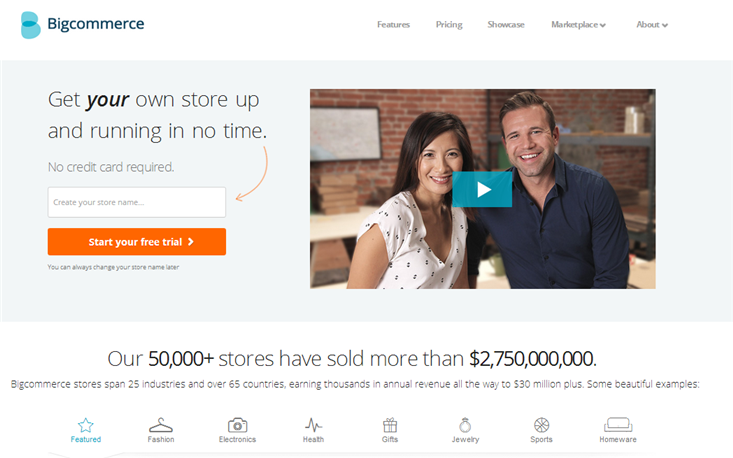Open the Features menu item
The height and width of the screenshot is (458, 733).
[x=393, y=25]
